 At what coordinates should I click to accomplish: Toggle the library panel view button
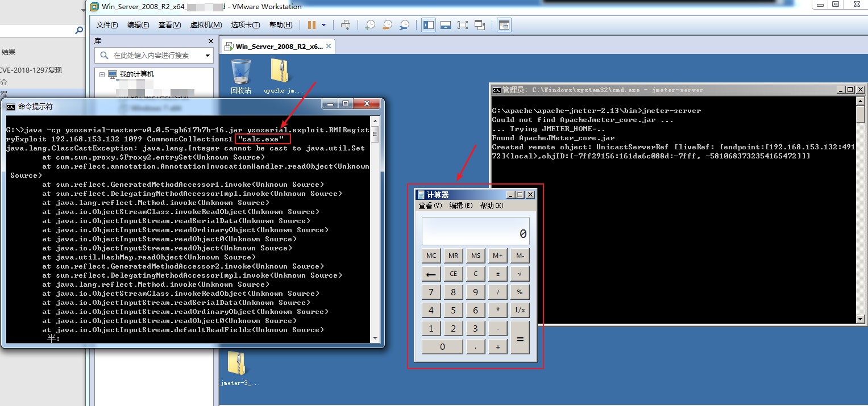point(428,25)
